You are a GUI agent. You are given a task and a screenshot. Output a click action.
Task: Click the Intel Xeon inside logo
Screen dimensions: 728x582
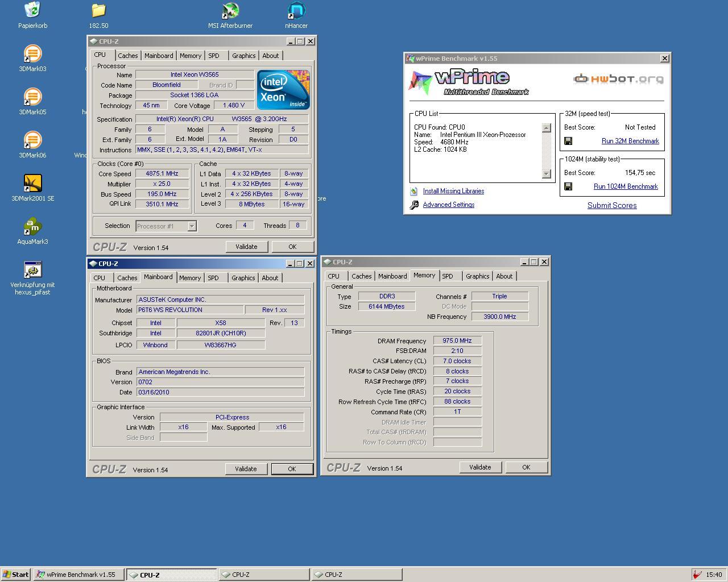[283, 90]
